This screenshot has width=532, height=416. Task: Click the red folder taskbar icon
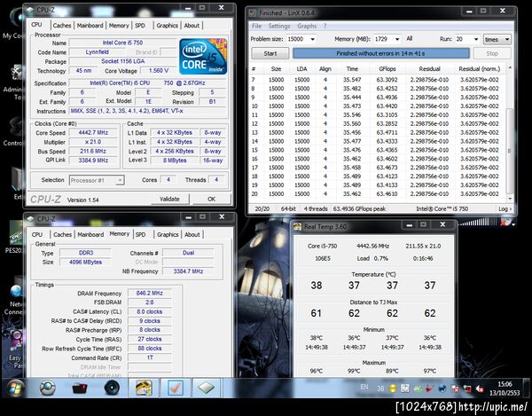click(x=80, y=388)
